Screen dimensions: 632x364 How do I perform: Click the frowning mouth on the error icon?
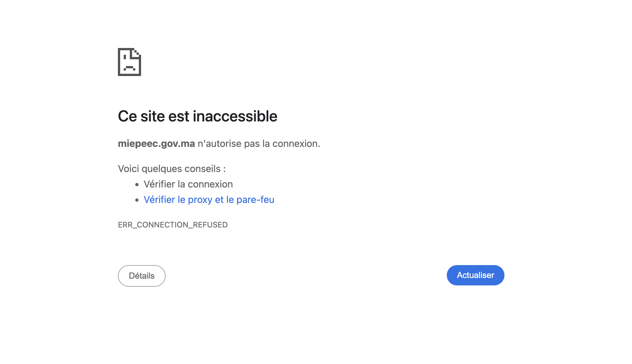point(129,68)
